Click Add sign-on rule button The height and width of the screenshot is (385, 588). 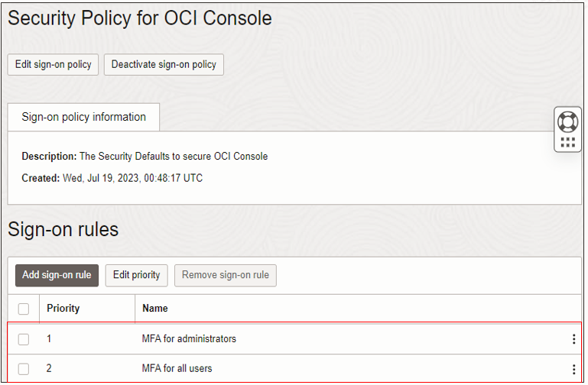click(57, 275)
